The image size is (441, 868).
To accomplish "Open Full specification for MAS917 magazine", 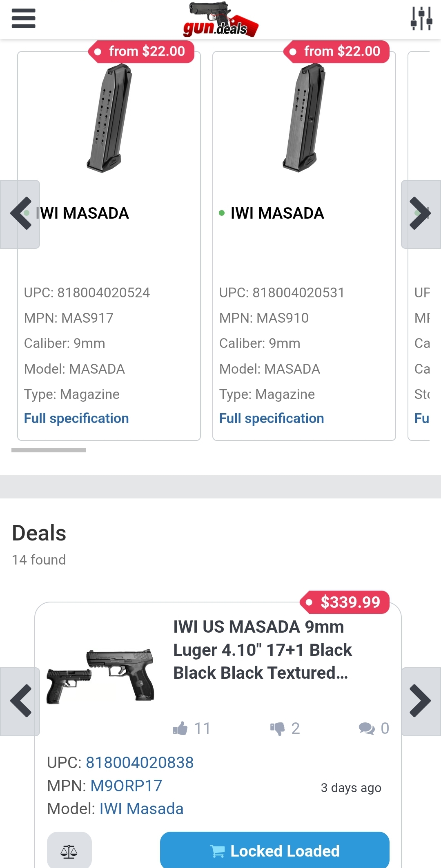I will coord(76,418).
